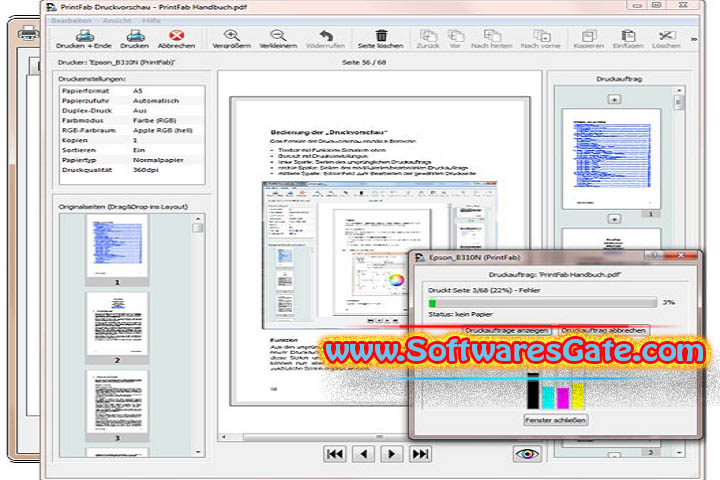Click the Status: kein Papier text

pyautogui.click(x=461, y=315)
